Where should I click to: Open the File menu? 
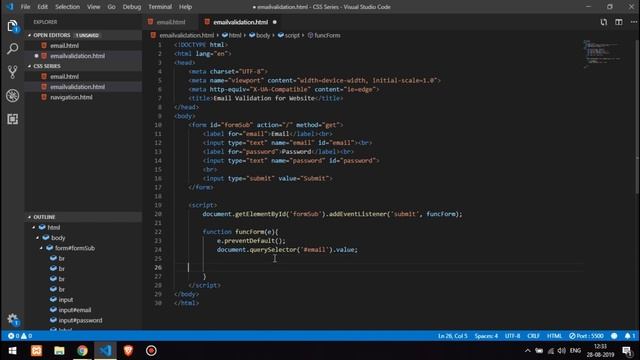tap(25, 7)
